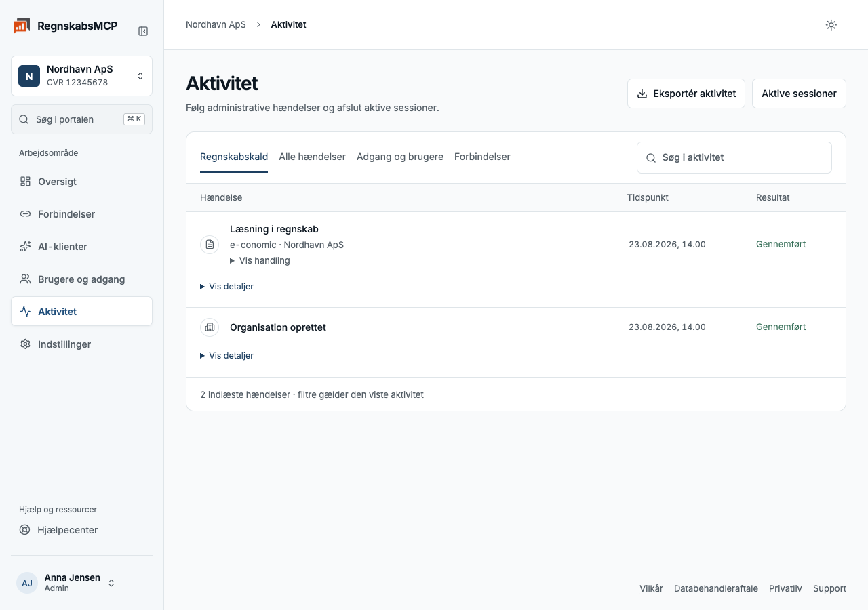This screenshot has width=868, height=610.
Task: Click the building icon beside Organisation oprettet
Action: tap(210, 327)
